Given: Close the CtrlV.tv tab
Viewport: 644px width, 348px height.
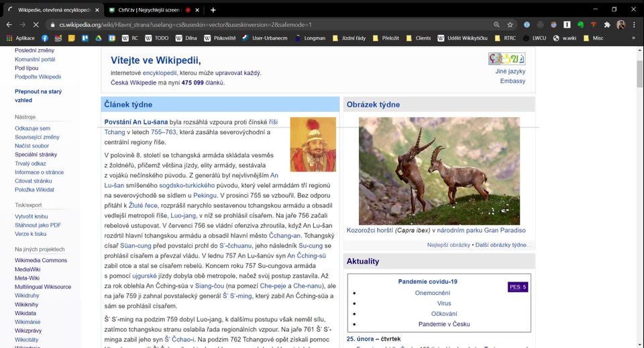Looking at the screenshot, I should click(197, 10).
